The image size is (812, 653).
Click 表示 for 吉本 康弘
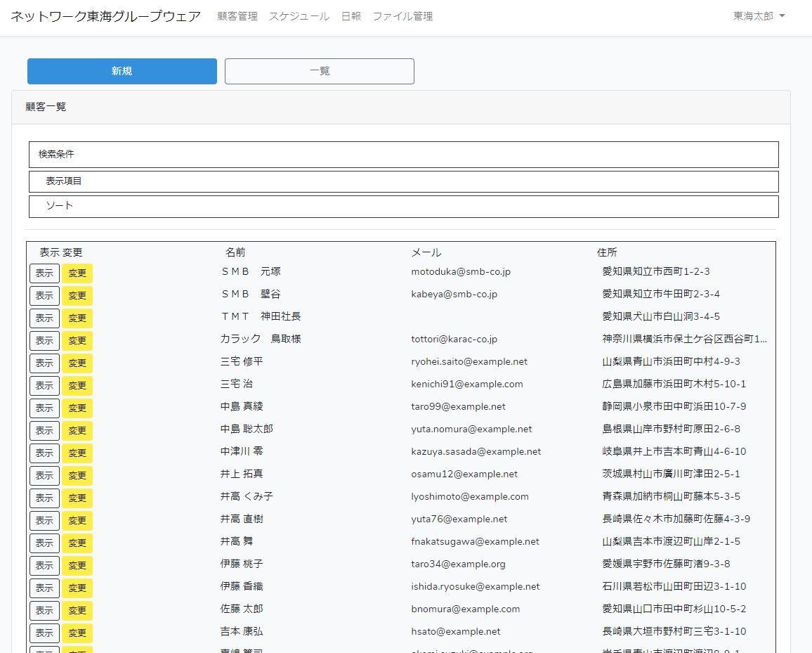pyautogui.click(x=44, y=633)
